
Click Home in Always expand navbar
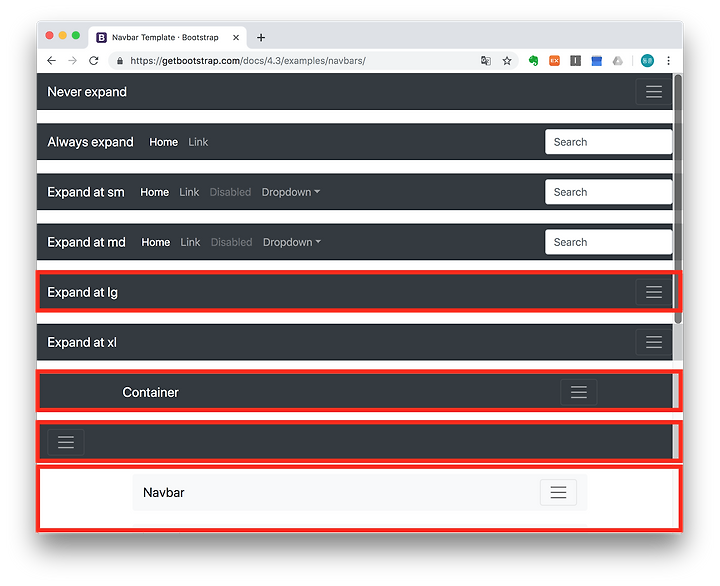[x=163, y=142]
